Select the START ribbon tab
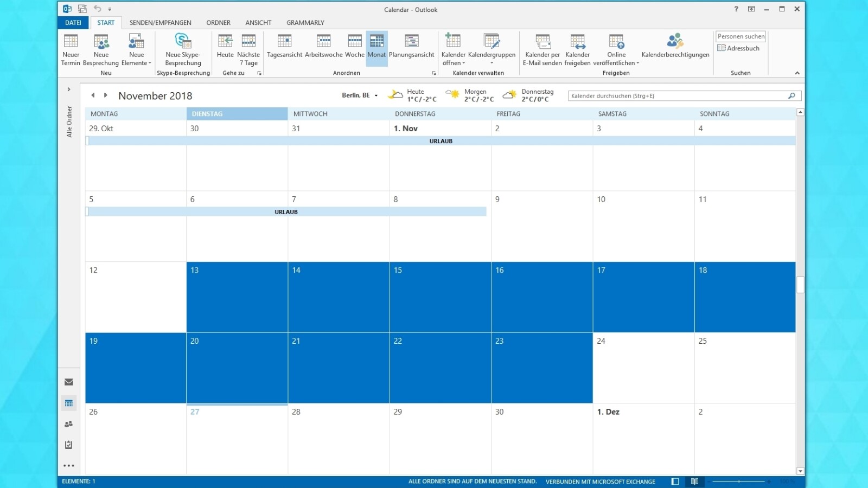The height and width of the screenshot is (488, 868). point(106,23)
